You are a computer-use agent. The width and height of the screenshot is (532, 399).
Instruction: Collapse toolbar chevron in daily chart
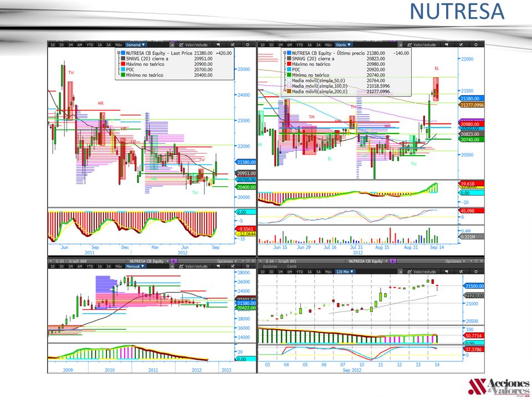tap(401, 45)
